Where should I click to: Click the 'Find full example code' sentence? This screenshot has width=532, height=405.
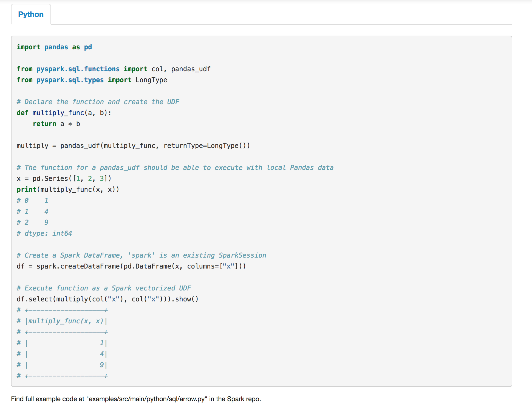tap(136, 399)
